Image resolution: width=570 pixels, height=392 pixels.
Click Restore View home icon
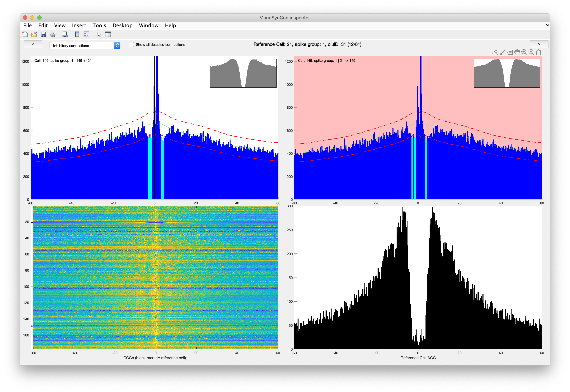pyautogui.click(x=538, y=52)
